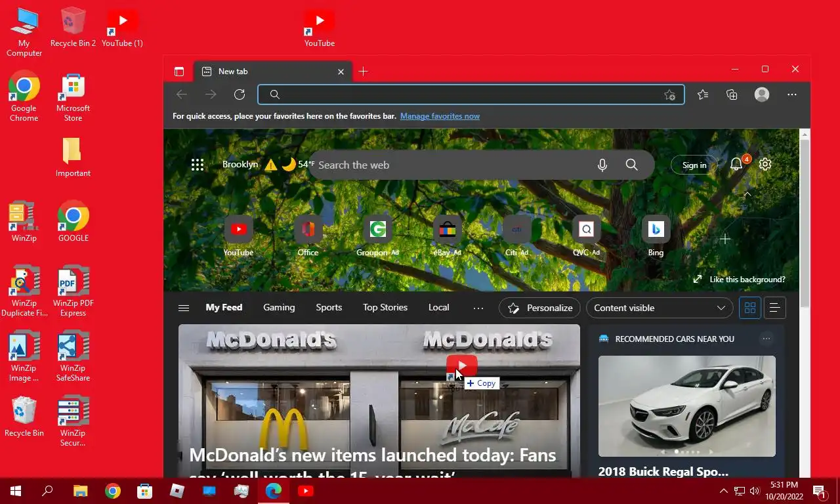
Task: Open Recommended Cars card options menu
Action: point(766,339)
